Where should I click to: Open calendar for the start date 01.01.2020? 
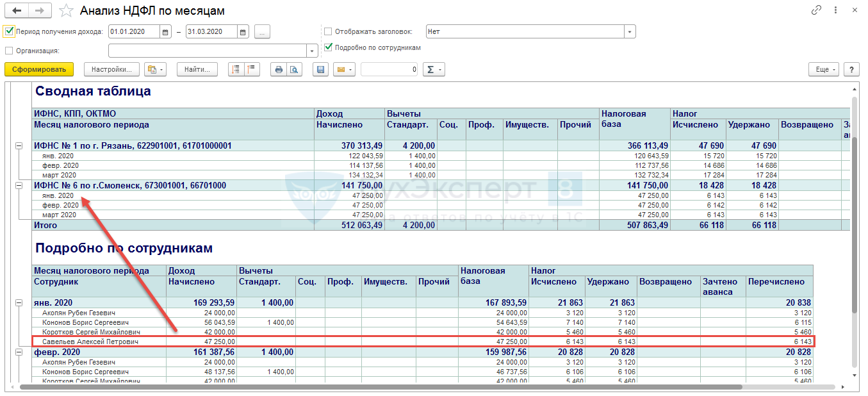point(165,32)
